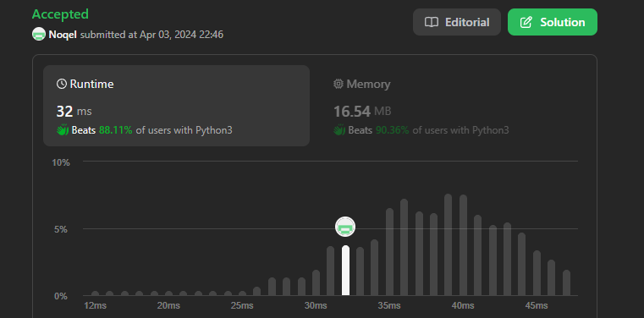The width and height of the screenshot is (644, 318).
Task: Click Noqel's avatar beside the username
Action: (x=39, y=35)
